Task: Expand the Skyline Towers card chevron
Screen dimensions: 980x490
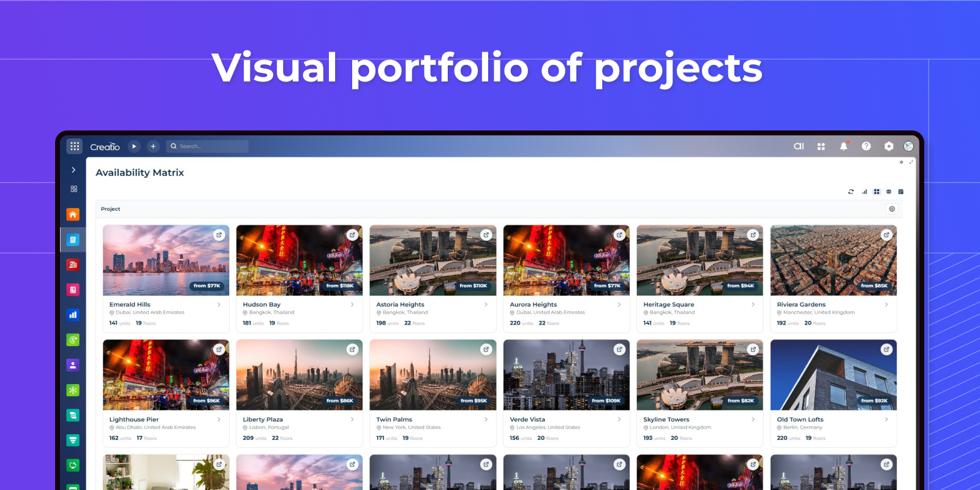Action: (753, 420)
